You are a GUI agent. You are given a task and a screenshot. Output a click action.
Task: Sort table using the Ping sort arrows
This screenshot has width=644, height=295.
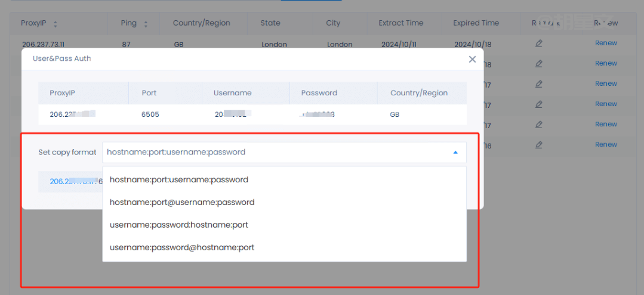coord(146,24)
